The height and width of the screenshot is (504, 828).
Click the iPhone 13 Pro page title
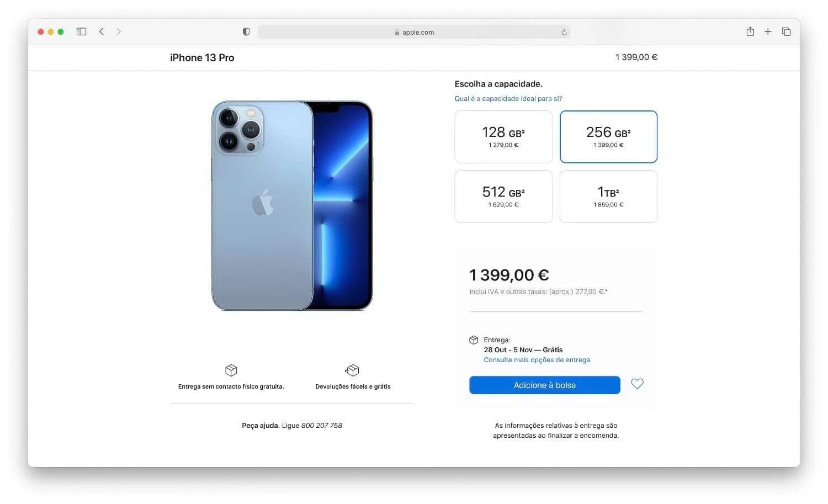point(202,57)
